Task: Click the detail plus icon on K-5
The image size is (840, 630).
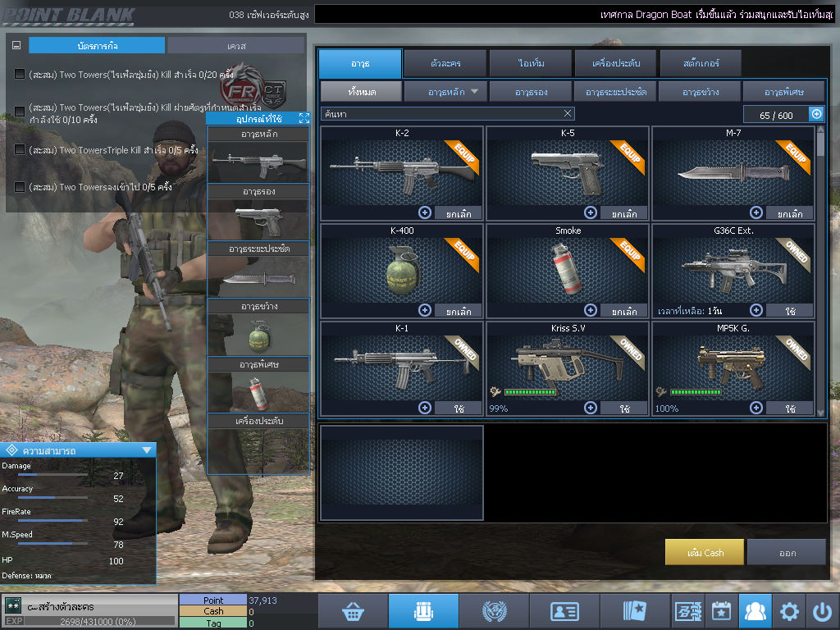Action: [x=591, y=212]
